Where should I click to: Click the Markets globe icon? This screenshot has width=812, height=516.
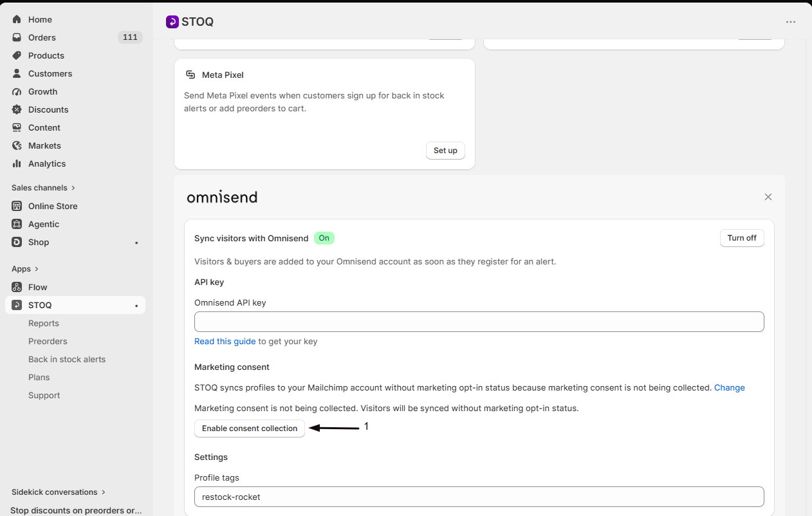pos(17,145)
